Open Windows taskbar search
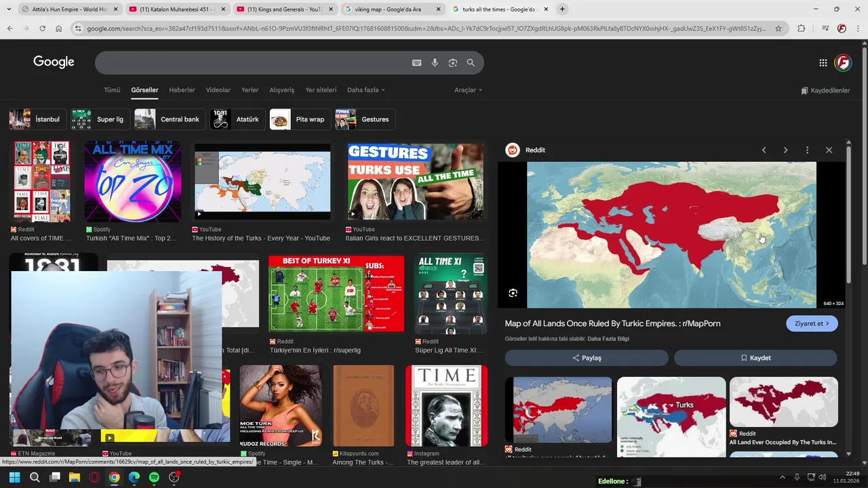 tap(35, 477)
